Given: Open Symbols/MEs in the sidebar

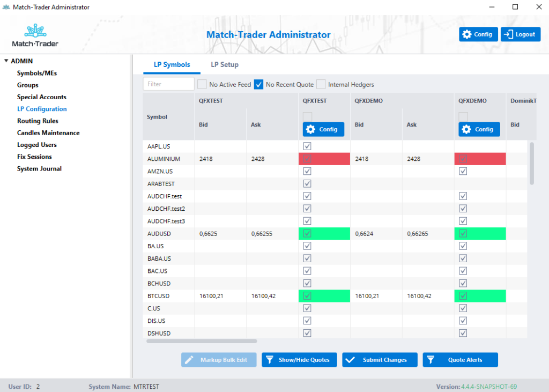Looking at the screenshot, I should click(37, 73).
